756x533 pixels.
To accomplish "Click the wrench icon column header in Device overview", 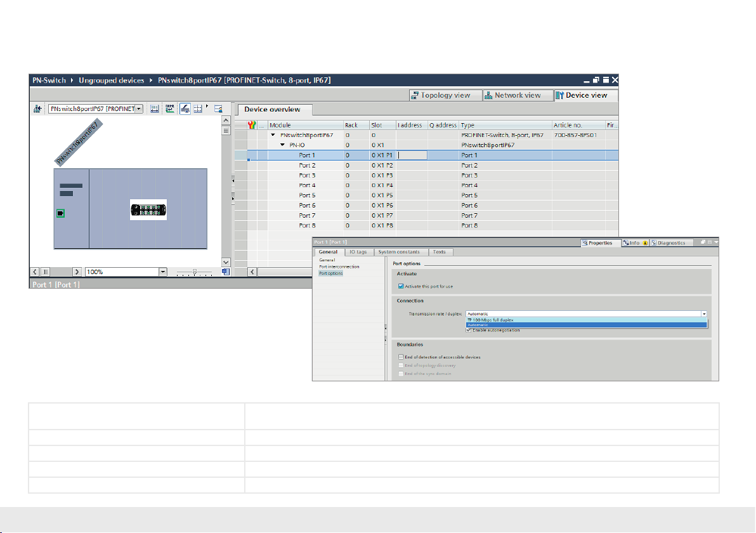I will [x=252, y=125].
